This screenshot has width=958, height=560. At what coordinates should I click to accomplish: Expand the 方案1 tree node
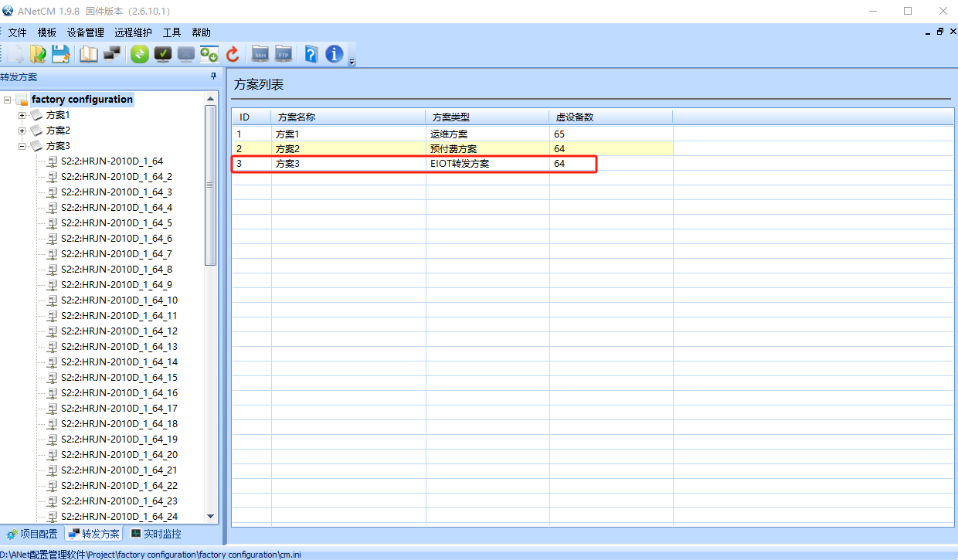tap(22, 115)
